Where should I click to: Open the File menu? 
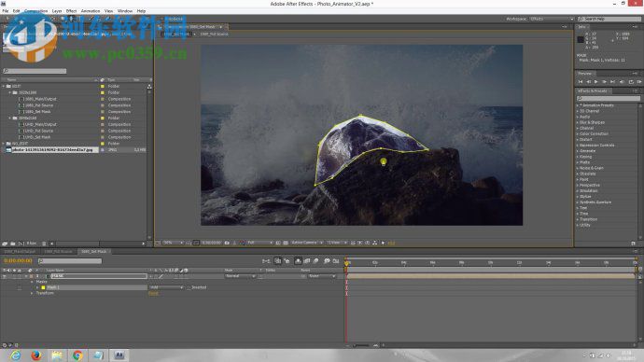tap(6, 11)
